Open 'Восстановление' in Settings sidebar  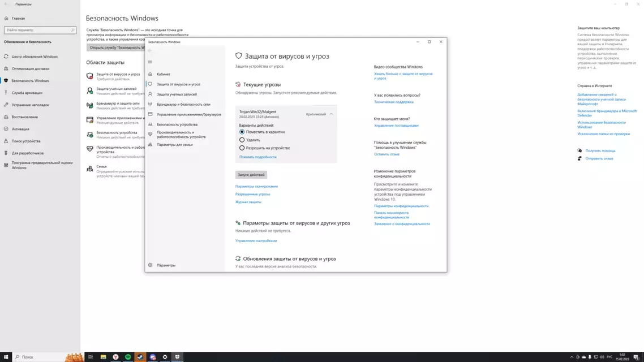25,117
